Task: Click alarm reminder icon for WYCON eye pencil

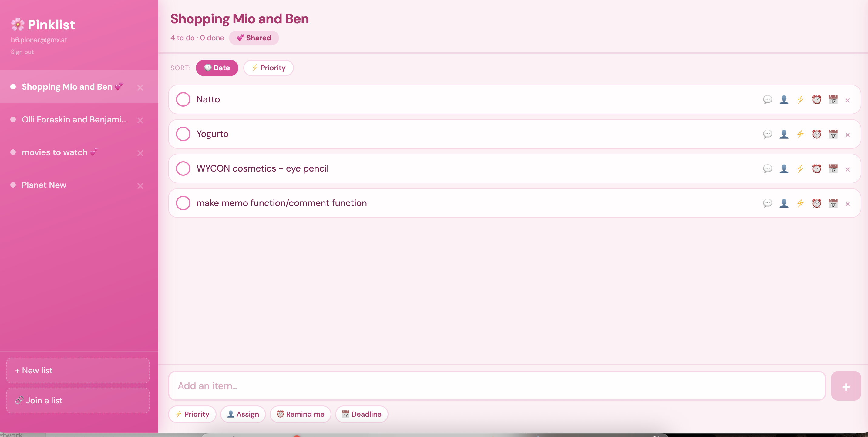Action: tap(816, 169)
